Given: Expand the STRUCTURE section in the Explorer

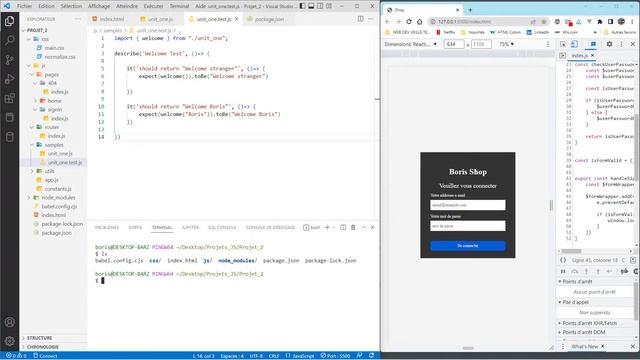Looking at the screenshot, I should [39, 338].
